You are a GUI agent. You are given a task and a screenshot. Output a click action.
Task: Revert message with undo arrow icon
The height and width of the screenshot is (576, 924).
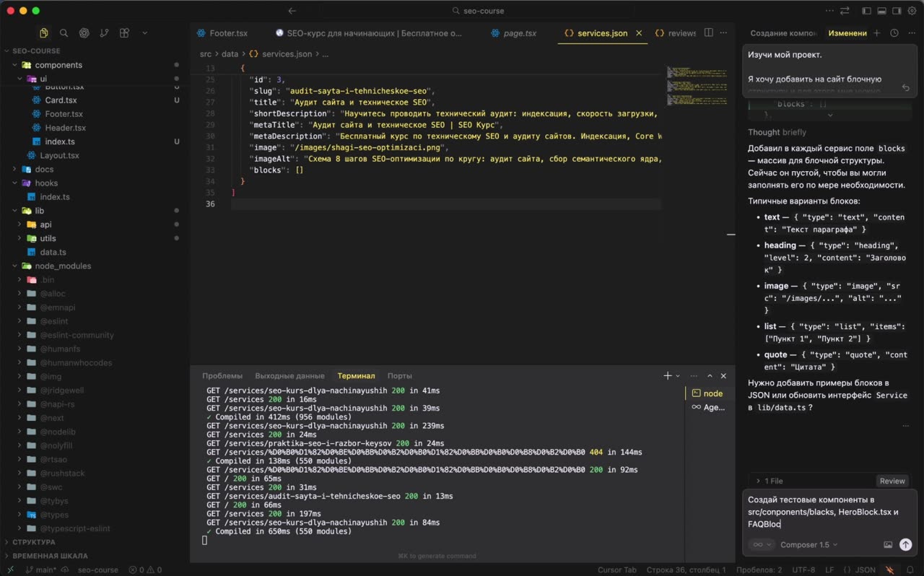(906, 87)
